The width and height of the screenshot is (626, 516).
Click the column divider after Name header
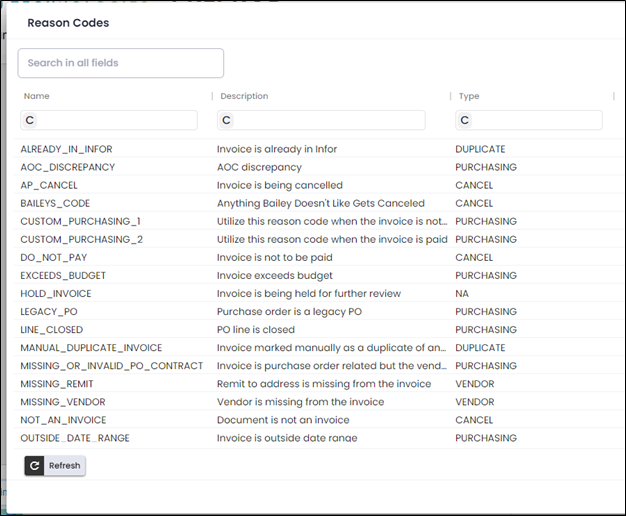pyautogui.click(x=212, y=96)
